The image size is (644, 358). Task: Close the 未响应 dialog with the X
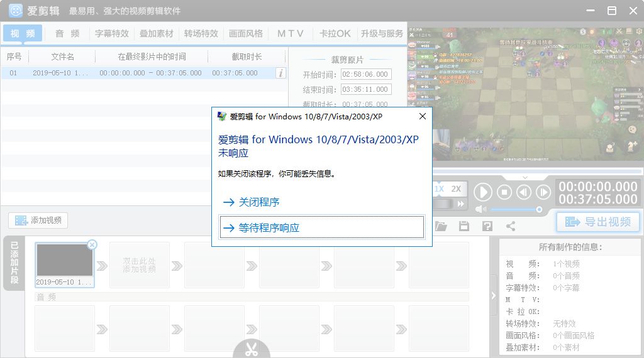(x=422, y=116)
